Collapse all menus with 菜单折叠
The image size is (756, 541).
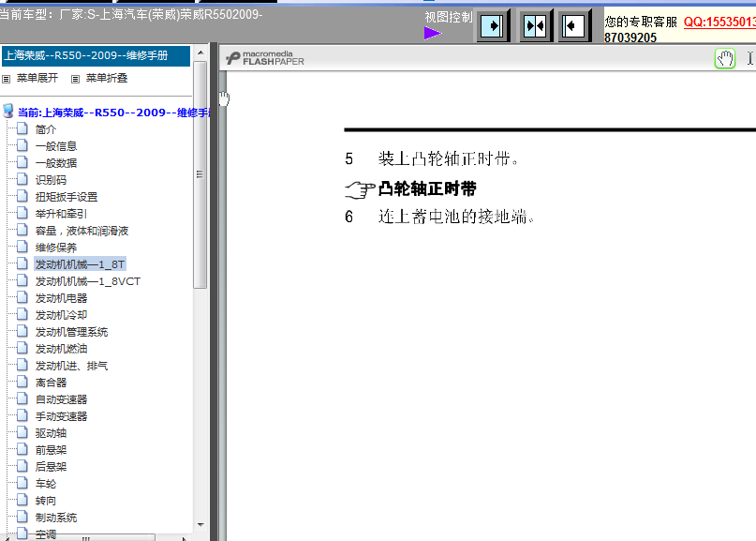pos(107,78)
